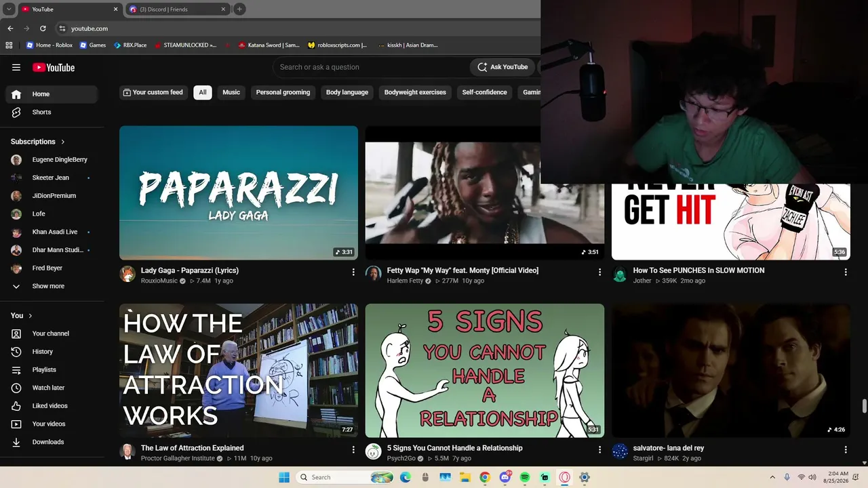Open the 5 Signs relationship video thumbnail
The width and height of the screenshot is (868, 488).
485,371
